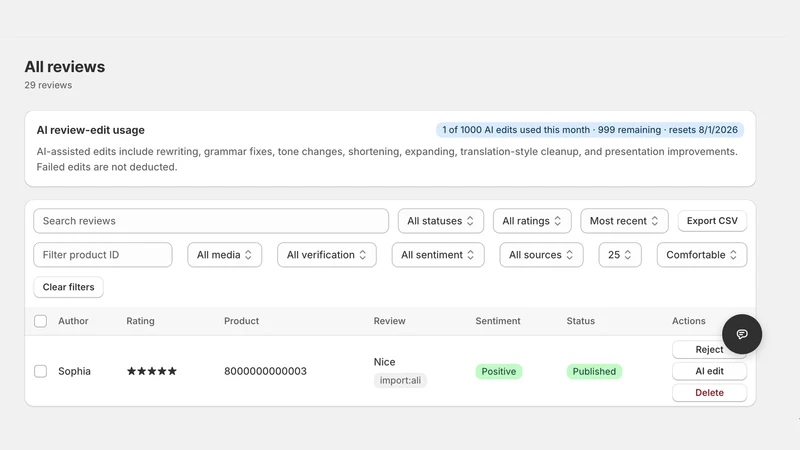Click the Rating column header
This screenshot has height=450, width=800.
point(140,321)
